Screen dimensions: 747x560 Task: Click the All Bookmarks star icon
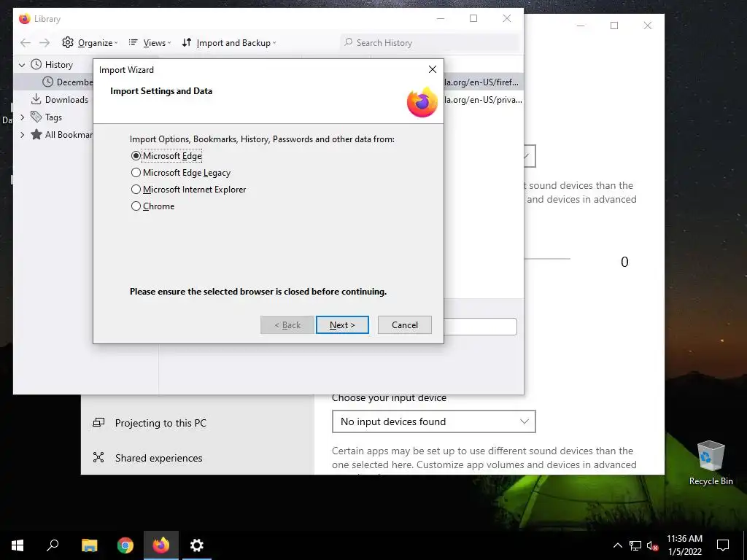tap(36, 134)
